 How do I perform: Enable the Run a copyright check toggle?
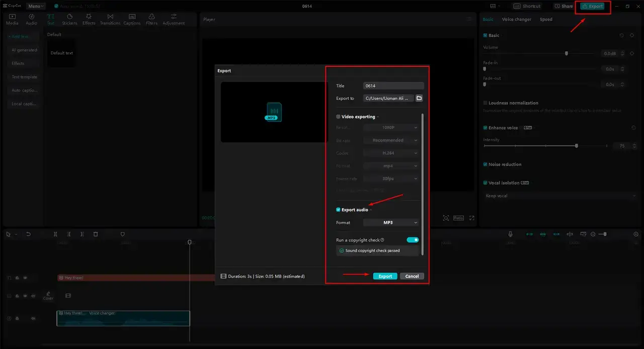tap(413, 240)
